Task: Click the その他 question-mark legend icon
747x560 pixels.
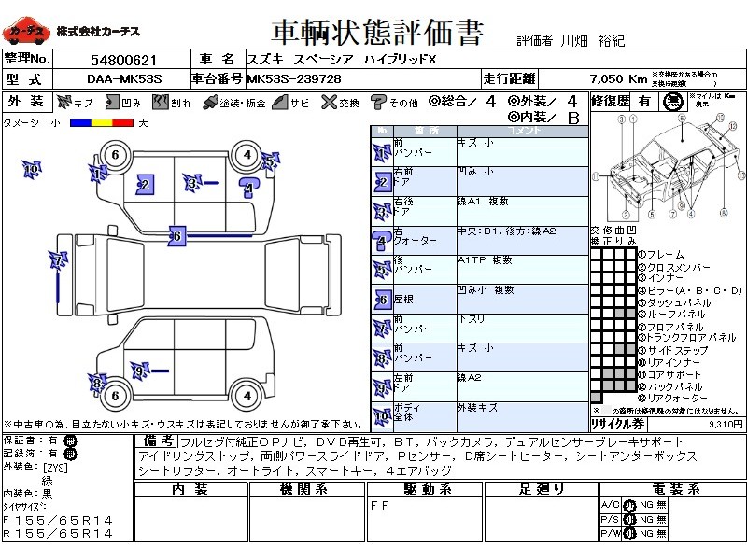Action: pos(378,102)
